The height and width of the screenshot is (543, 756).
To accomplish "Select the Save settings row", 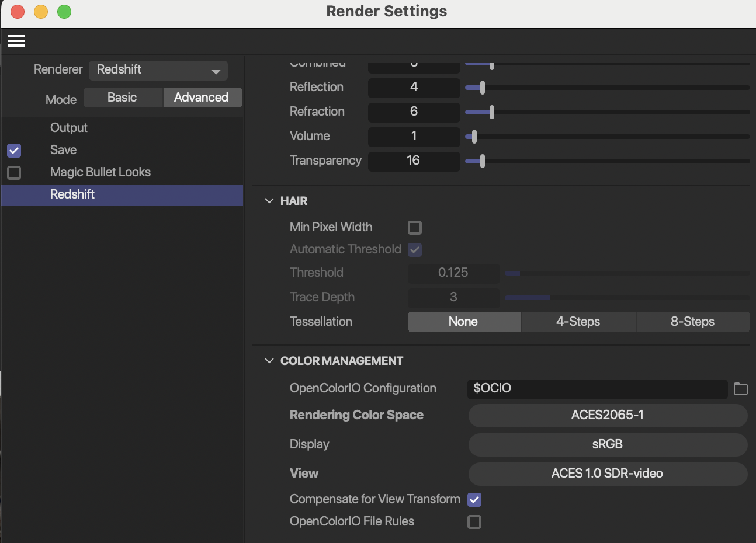I will [122, 150].
